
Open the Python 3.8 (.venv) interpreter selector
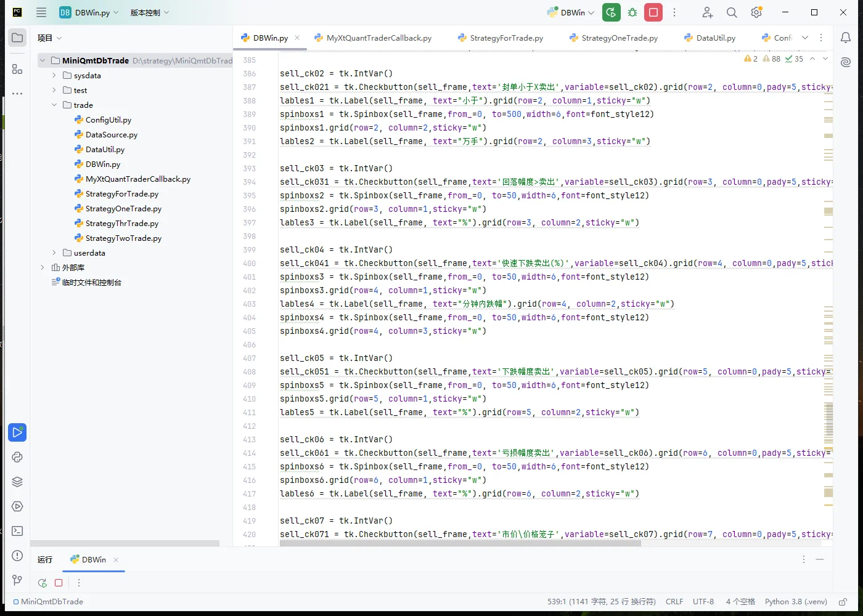796,602
